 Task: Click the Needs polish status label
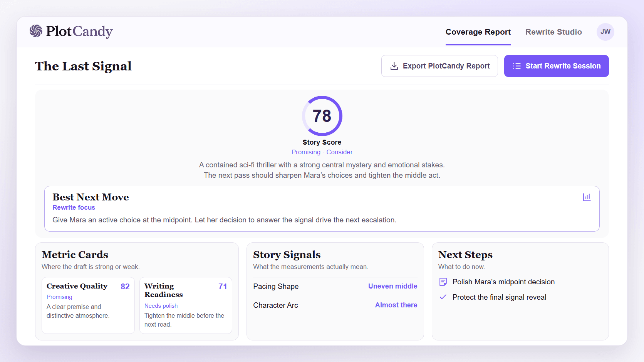(161, 306)
